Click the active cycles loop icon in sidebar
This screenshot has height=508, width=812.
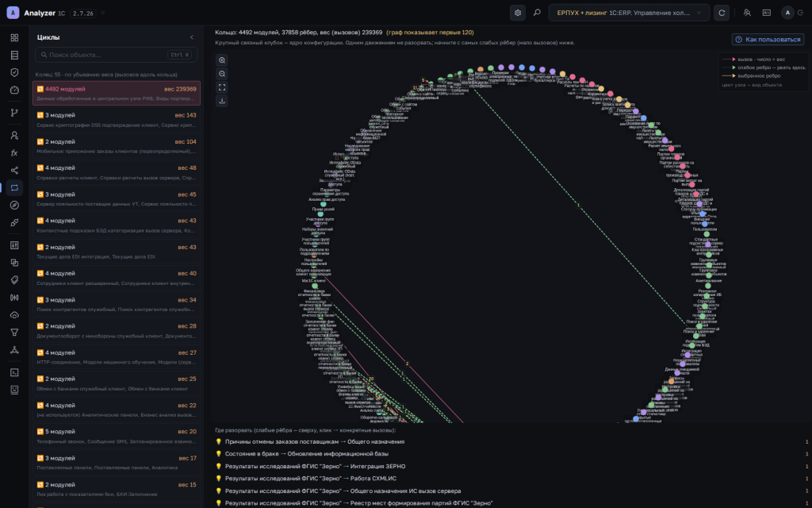click(14, 187)
